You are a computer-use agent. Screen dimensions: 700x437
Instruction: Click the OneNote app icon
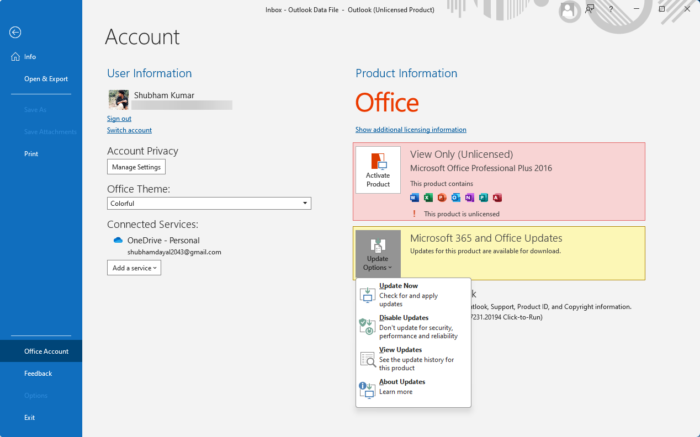pyautogui.click(x=470, y=198)
